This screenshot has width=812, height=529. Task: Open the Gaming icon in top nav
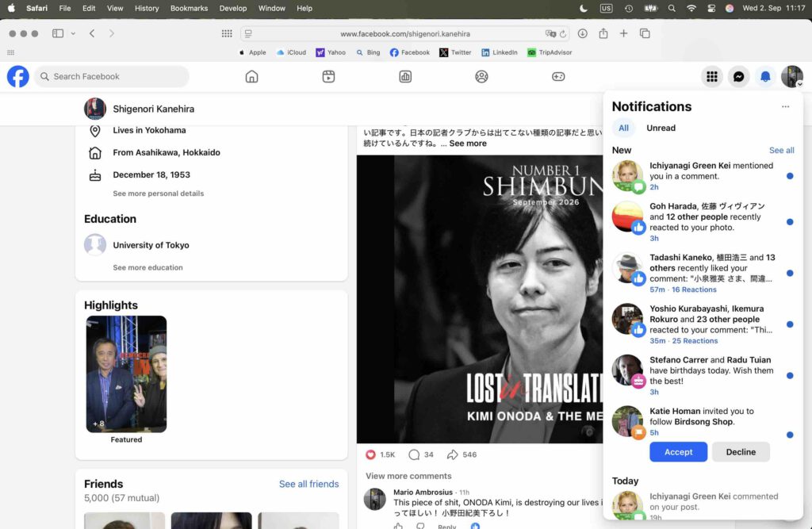pos(558,77)
